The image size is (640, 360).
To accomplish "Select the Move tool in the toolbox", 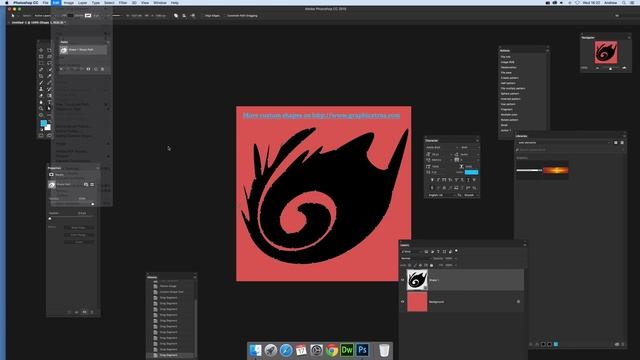I will (41, 51).
